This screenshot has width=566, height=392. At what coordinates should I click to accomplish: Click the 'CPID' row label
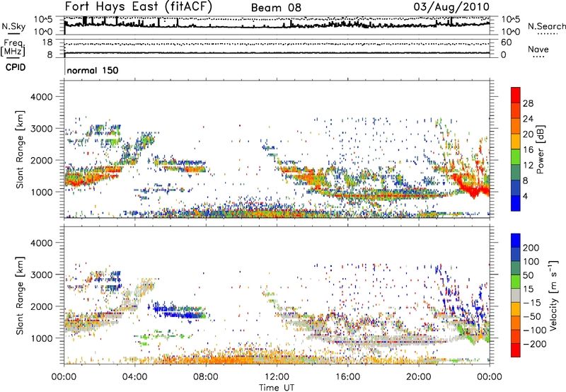(x=16, y=67)
